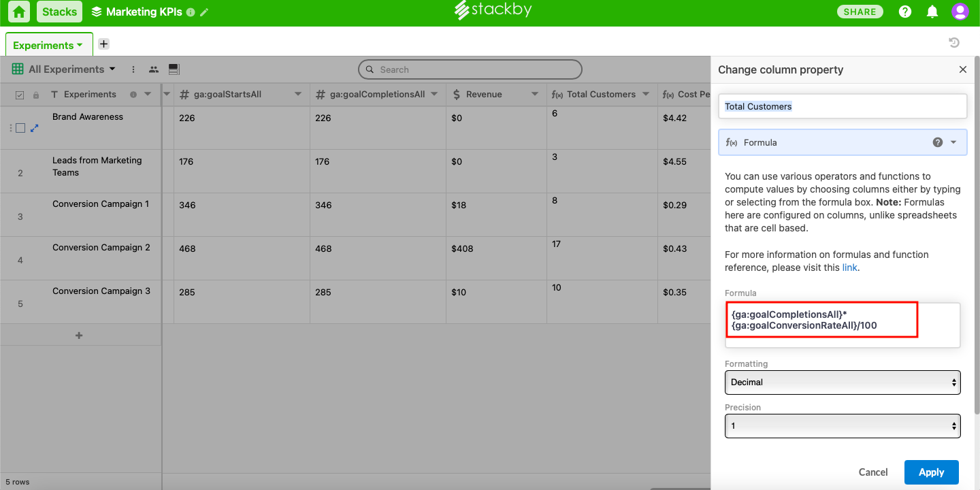Open the formula reference link
The width and height of the screenshot is (980, 490).
(849, 267)
